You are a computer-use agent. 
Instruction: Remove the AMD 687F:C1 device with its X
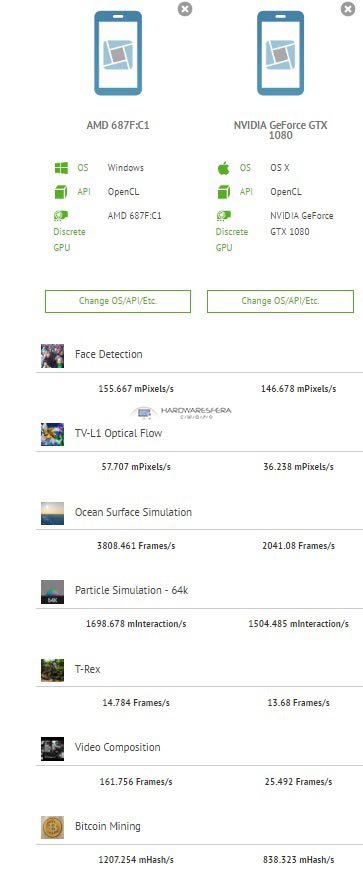[185, 9]
